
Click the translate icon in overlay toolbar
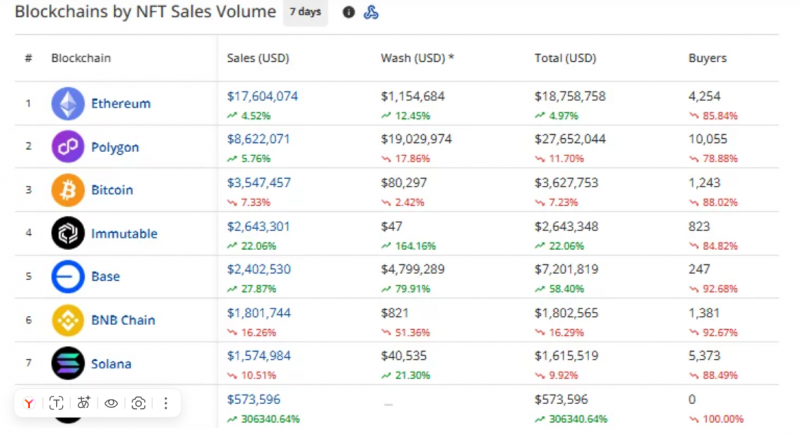84,403
